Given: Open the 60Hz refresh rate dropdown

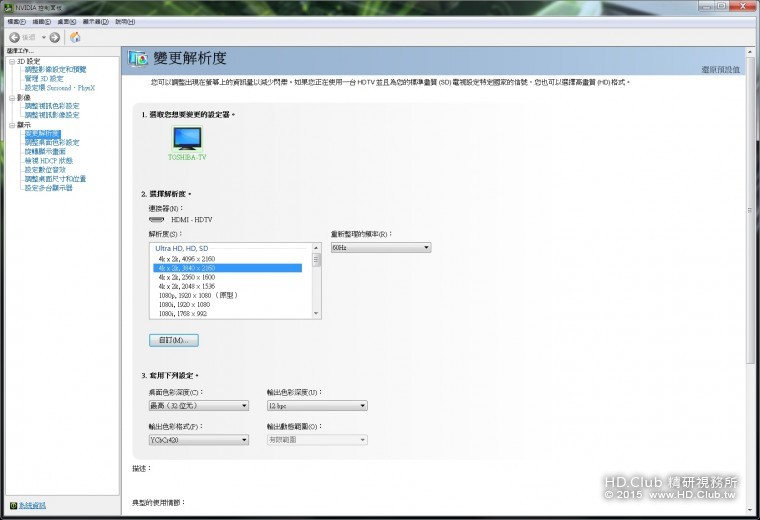Looking at the screenshot, I should point(381,248).
